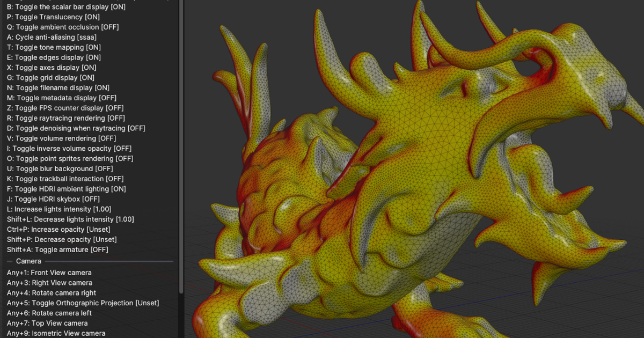The width and height of the screenshot is (644, 338).
Task: Increase the lights intensity
Action: tap(56, 209)
